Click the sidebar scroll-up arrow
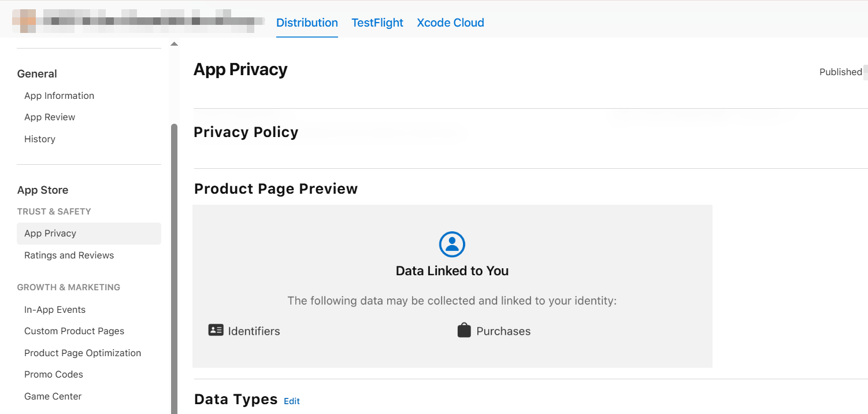The image size is (868, 414). coord(174,44)
